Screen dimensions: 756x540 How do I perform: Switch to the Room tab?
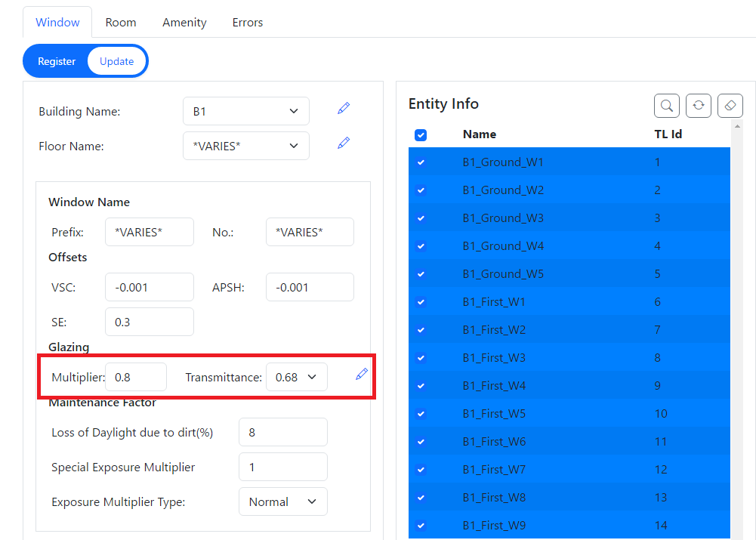point(121,23)
